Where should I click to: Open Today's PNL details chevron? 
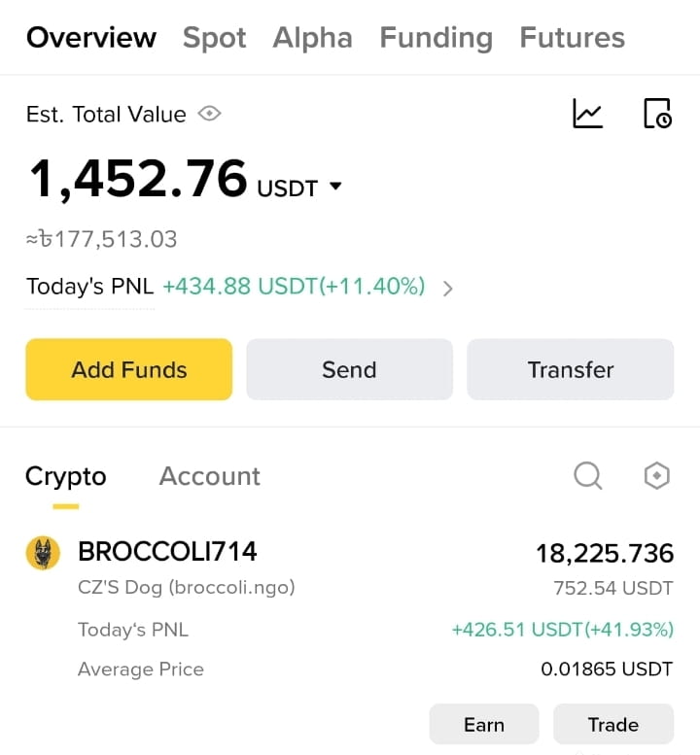coord(447,289)
